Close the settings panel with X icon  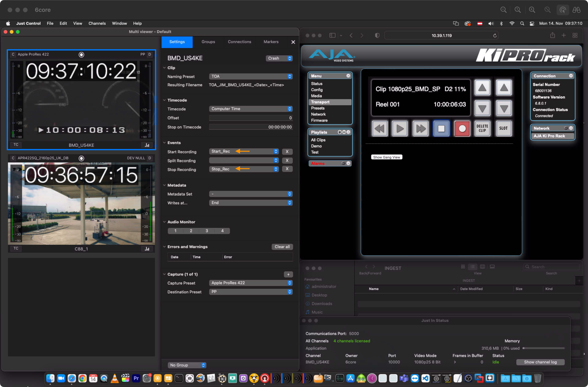[x=293, y=42]
